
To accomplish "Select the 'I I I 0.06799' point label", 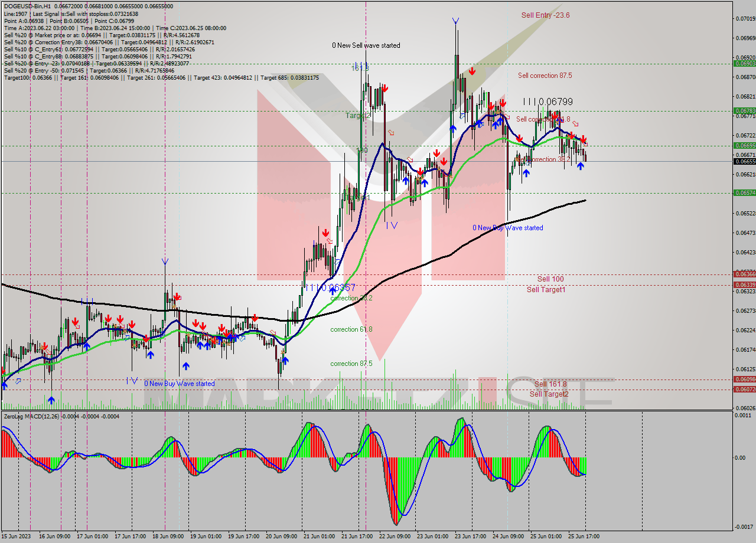I will pos(548,102).
